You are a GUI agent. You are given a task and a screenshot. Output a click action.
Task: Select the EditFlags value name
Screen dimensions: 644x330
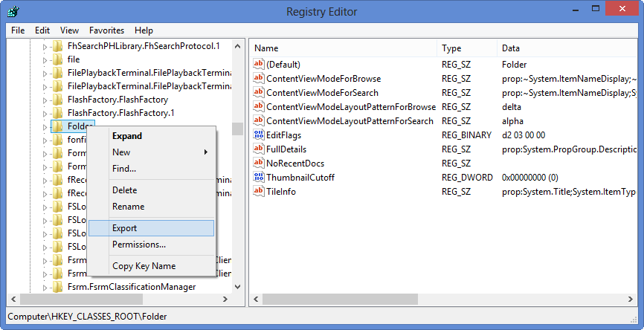pos(284,135)
